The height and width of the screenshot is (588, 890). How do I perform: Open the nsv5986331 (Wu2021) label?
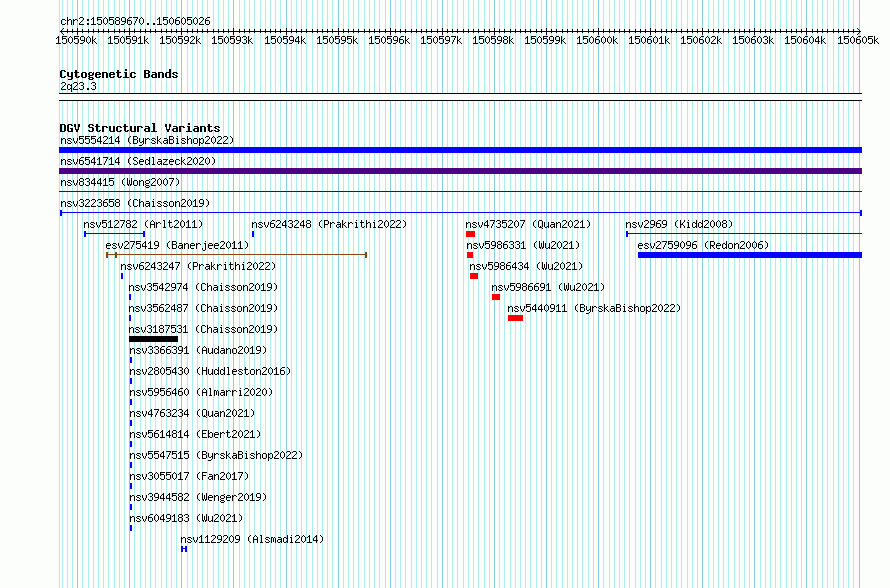tap(523, 245)
